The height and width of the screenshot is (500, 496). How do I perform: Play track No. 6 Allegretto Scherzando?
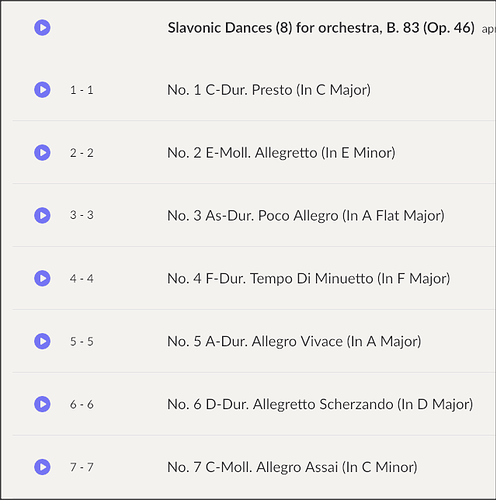tap(42, 404)
